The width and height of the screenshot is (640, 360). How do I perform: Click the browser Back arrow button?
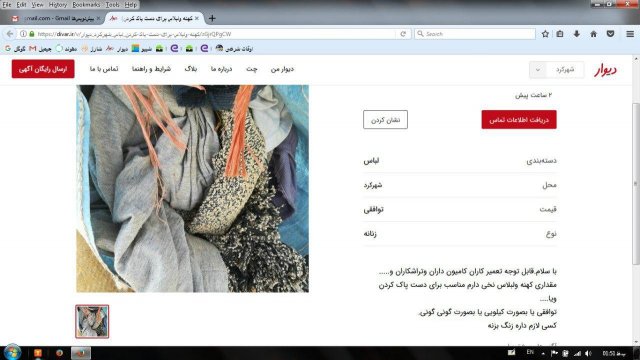click(x=10, y=34)
